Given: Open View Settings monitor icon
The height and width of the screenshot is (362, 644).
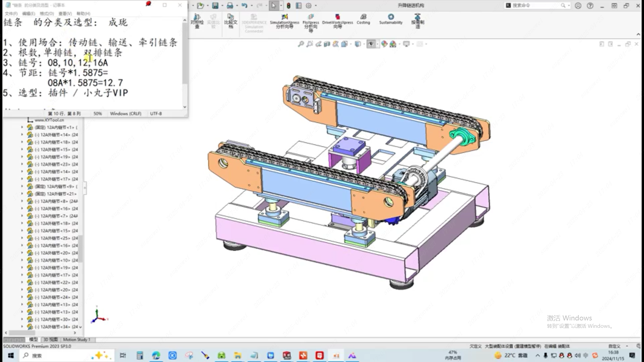Looking at the screenshot, I should [406, 44].
